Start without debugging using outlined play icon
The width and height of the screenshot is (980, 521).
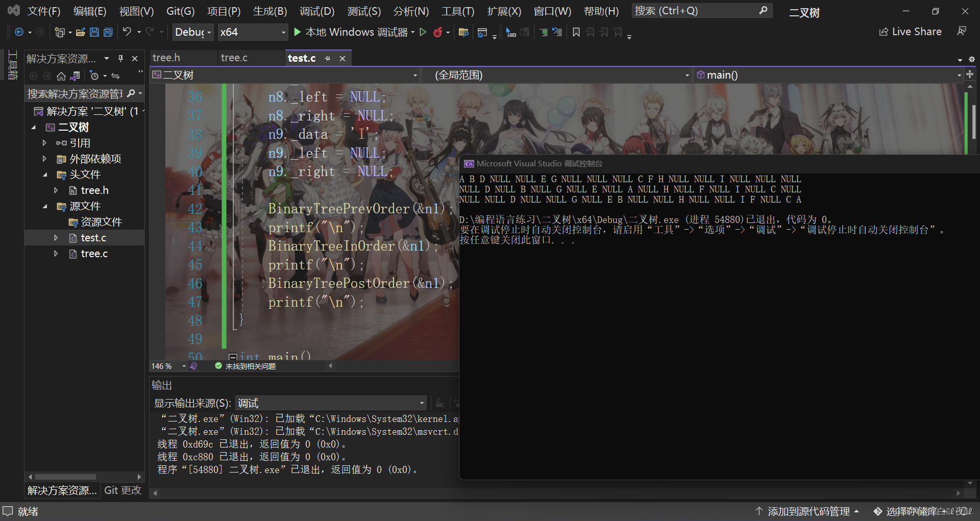pyautogui.click(x=423, y=32)
